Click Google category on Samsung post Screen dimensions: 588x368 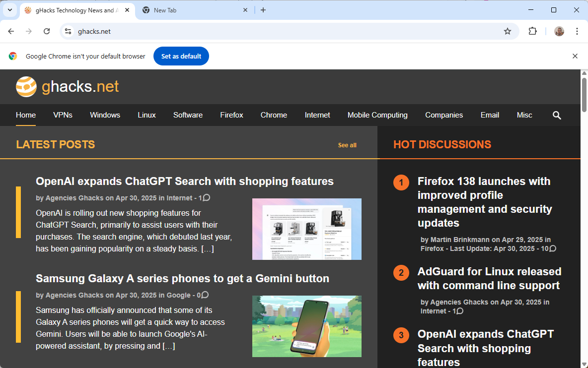click(x=178, y=296)
